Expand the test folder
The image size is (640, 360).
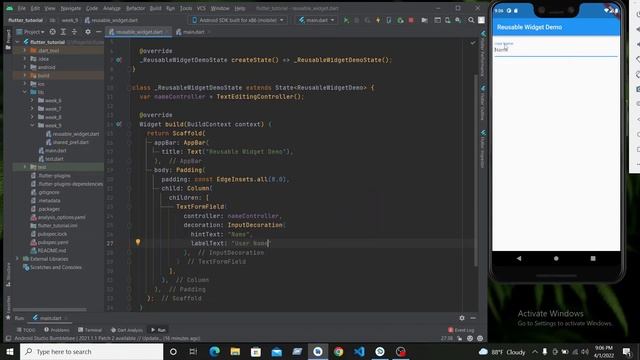(x=25, y=167)
